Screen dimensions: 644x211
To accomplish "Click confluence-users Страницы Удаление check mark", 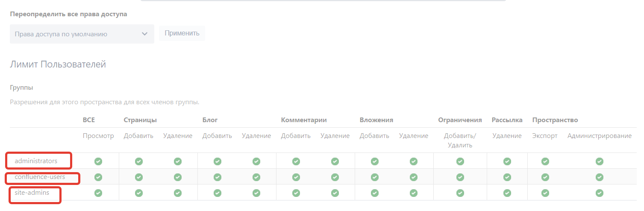I will (178, 177).
